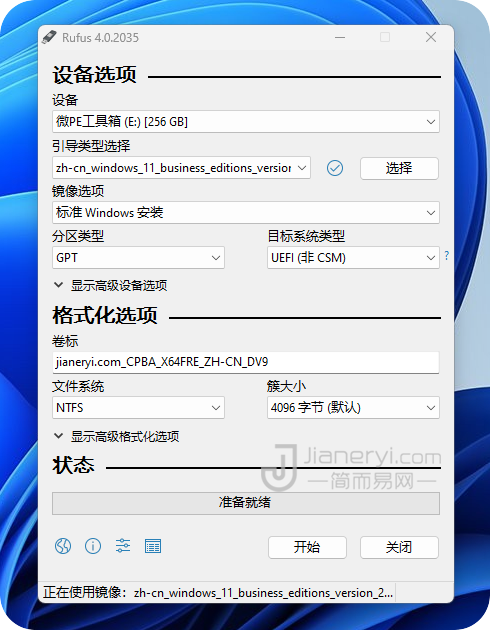Click the 选择 select image button
Image resolution: width=490 pixels, height=630 pixels.
[x=399, y=168]
